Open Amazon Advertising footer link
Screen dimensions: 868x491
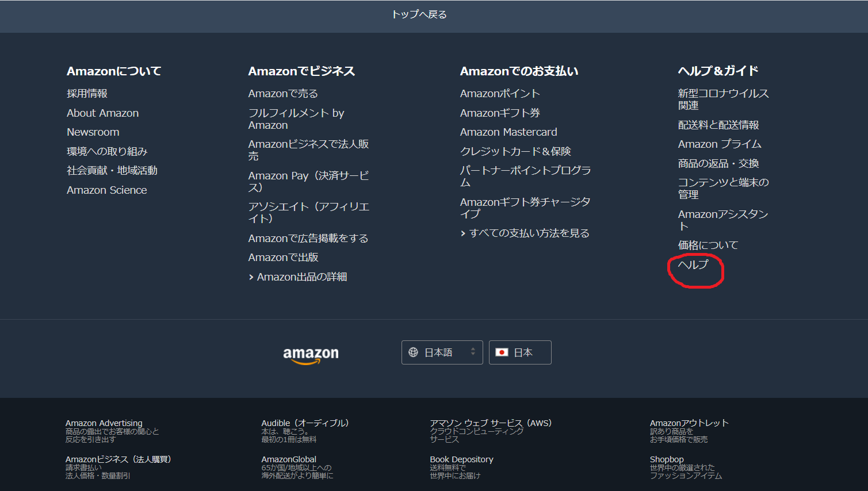pyautogui.click(x=104, y=423)
